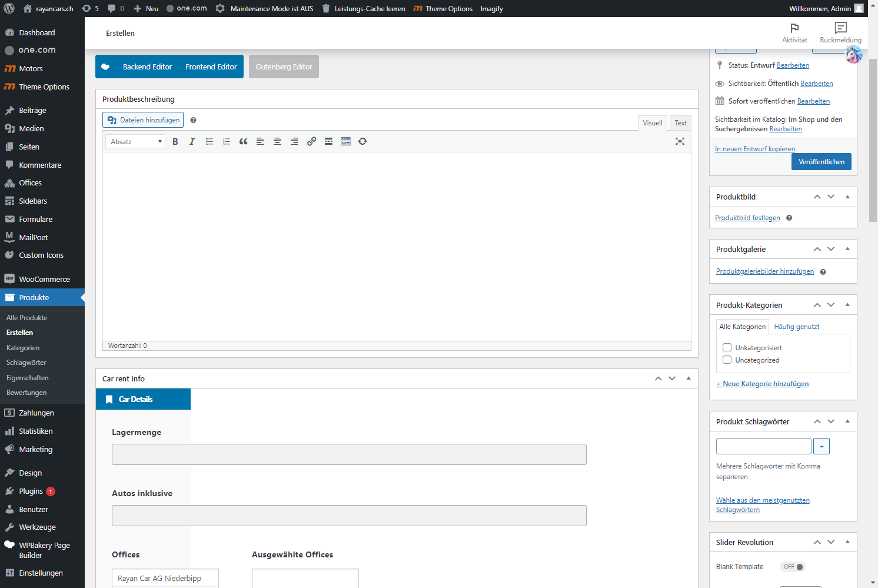Viewport: 878px width, 588px height.
Task: Click Dateien hinzufügen button
Action: pos(143,120)
